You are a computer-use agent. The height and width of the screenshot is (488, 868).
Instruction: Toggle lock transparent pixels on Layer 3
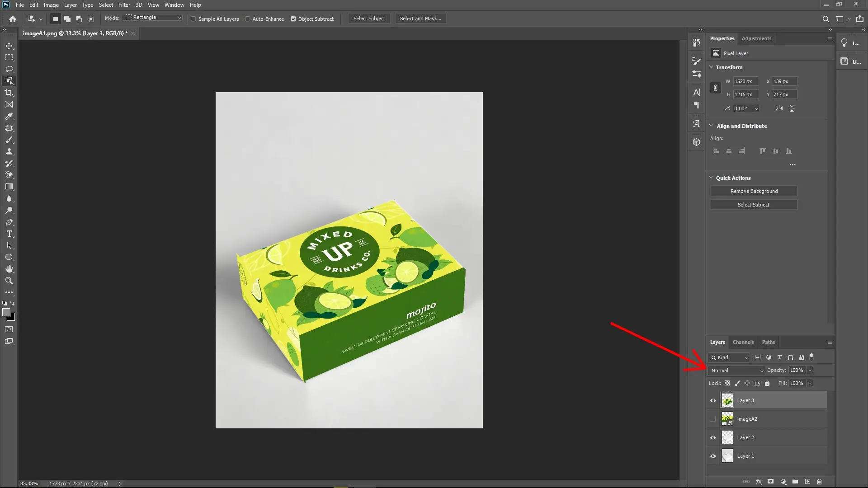tap(727, 383)
